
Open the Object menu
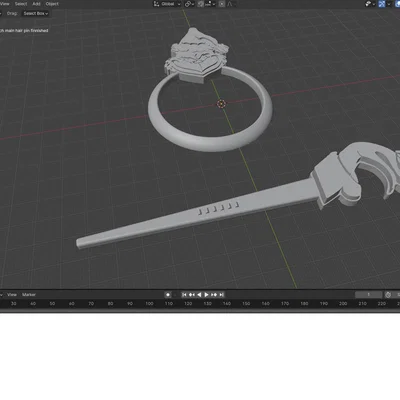tap(52, 4)
